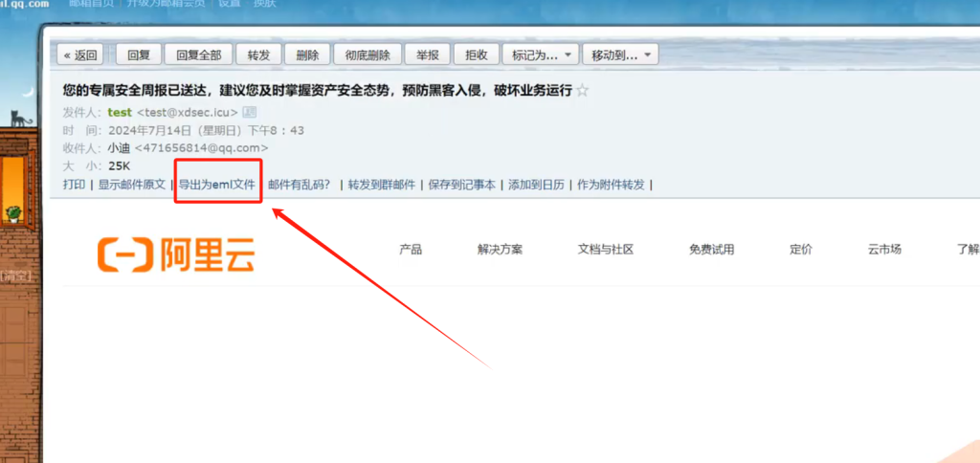The width and height of the screenshot is (980, 463).
Task: Click the 返回 back button
Action: [x=80, y=55]
